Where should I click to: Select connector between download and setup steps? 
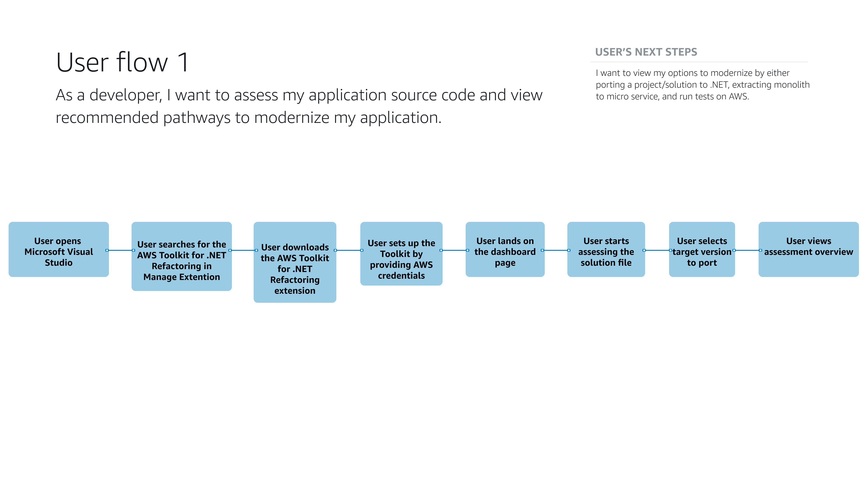pos(348,251)
